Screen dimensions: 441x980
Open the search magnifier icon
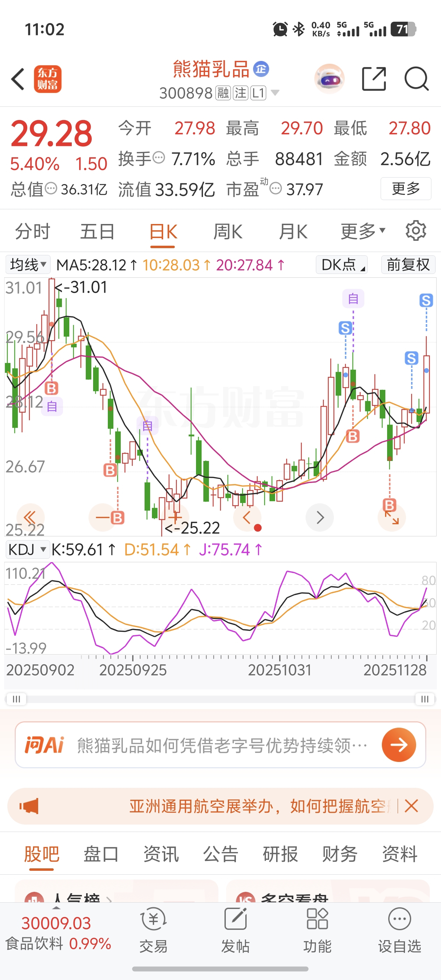pyautogui.click(x=416, y=79)
